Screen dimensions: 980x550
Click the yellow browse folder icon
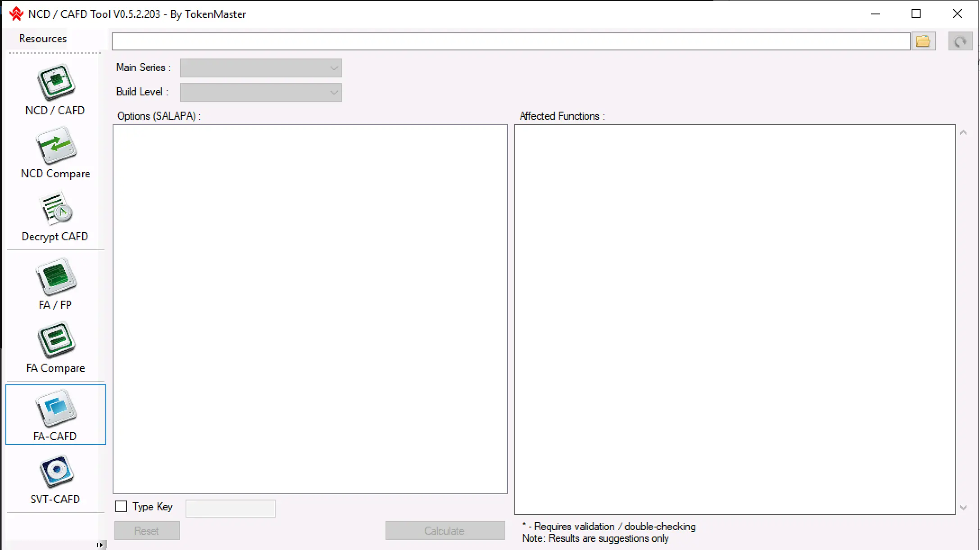point(923,41)
